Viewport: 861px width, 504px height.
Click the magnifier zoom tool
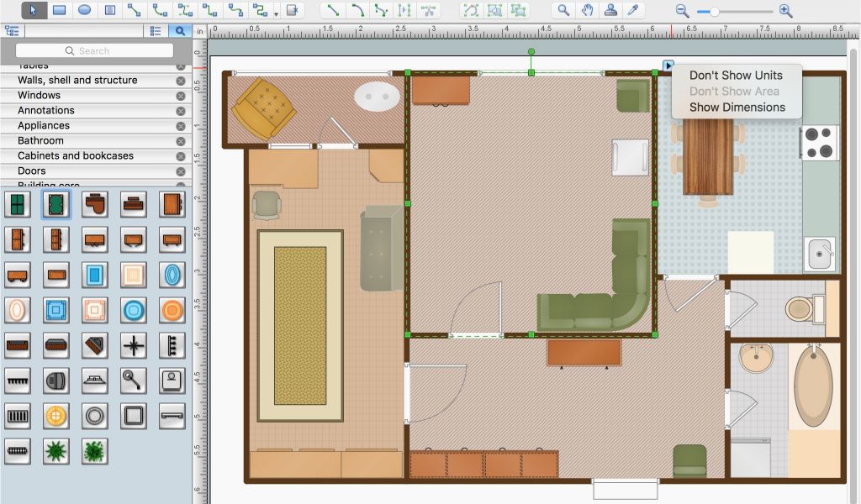(563, 10)
